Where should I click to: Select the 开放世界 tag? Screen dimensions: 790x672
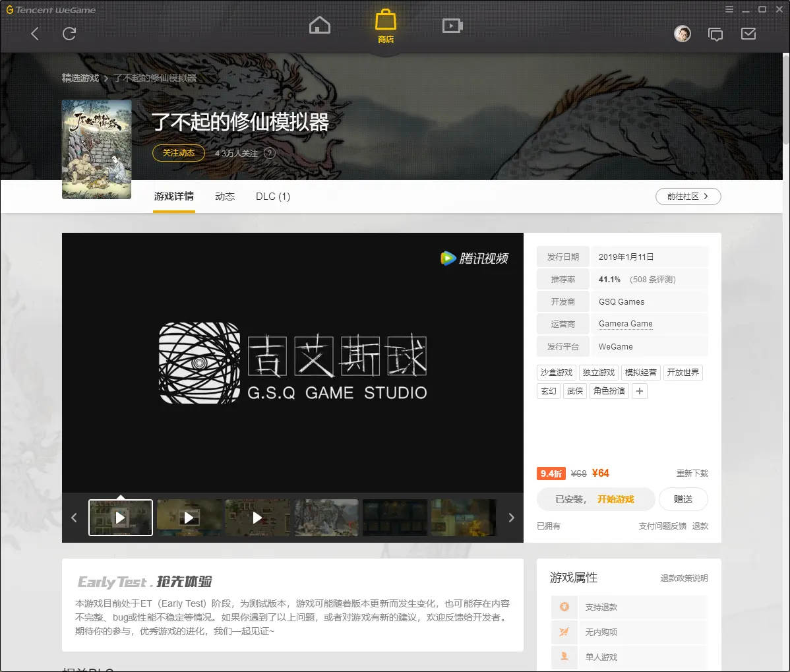[x=683, y=373]
